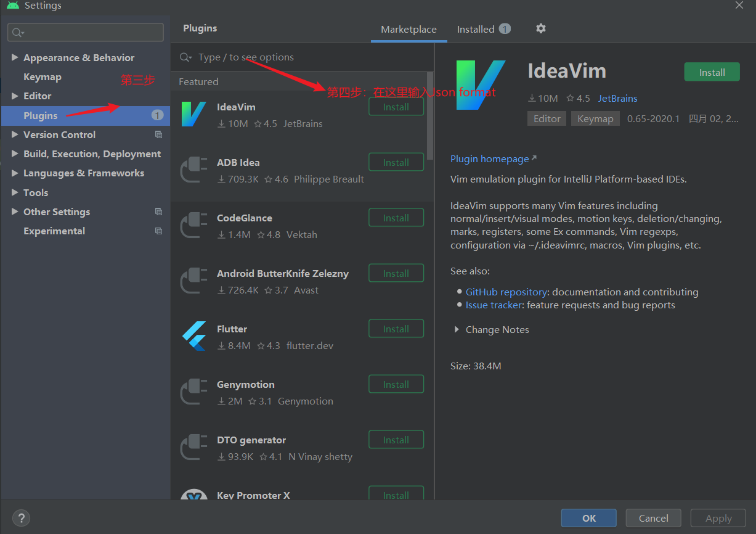
Task: Click the Key Promoter X icon
Action: click(193, 495)
